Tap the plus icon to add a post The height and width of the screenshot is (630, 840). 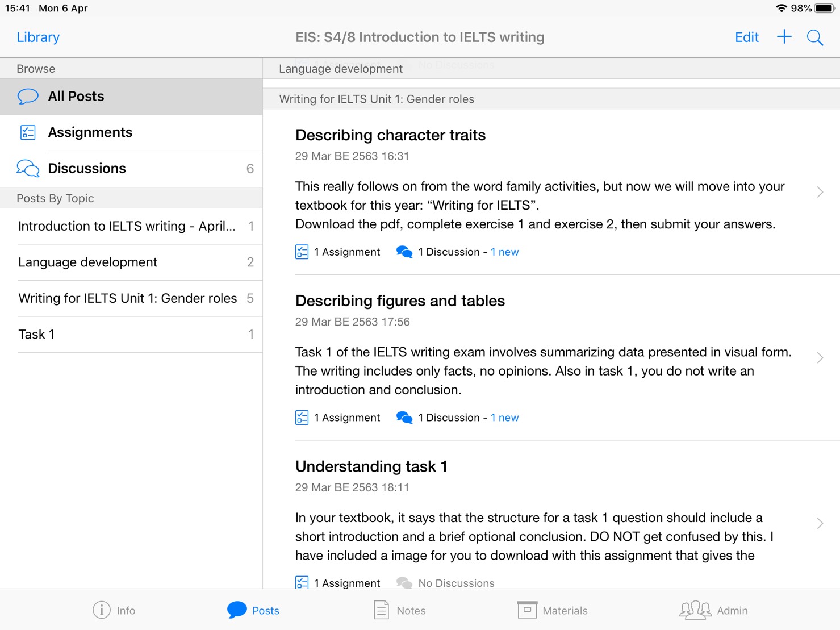pyautogui.click(x=784, y=37)
